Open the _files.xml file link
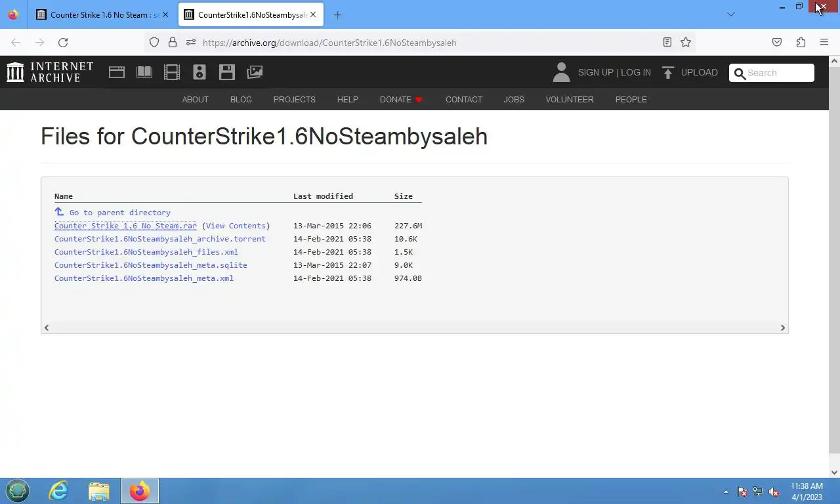840x504 pixels. [146, 252]
